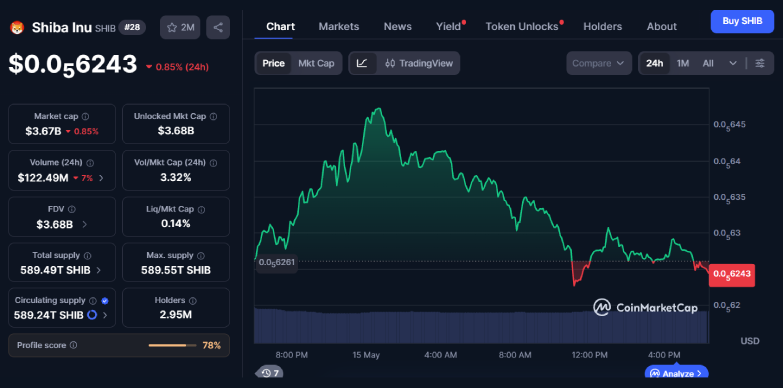Open the Holders tab
The width and height of the screenshot is (783, 388).
click(602, 26)
